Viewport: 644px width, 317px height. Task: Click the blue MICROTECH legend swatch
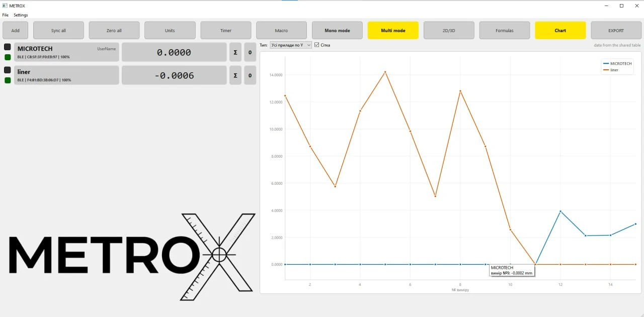click(606, 64)
